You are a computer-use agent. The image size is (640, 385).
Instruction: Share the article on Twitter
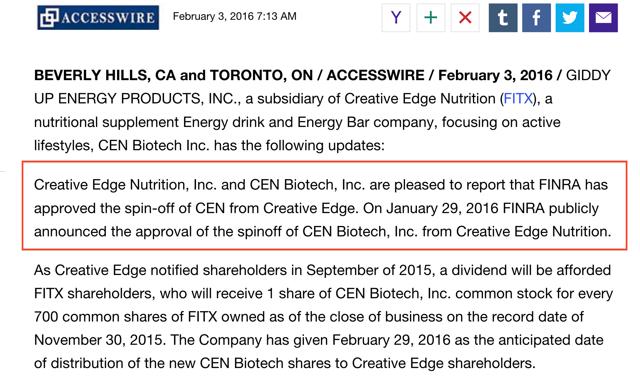(570, 18)
